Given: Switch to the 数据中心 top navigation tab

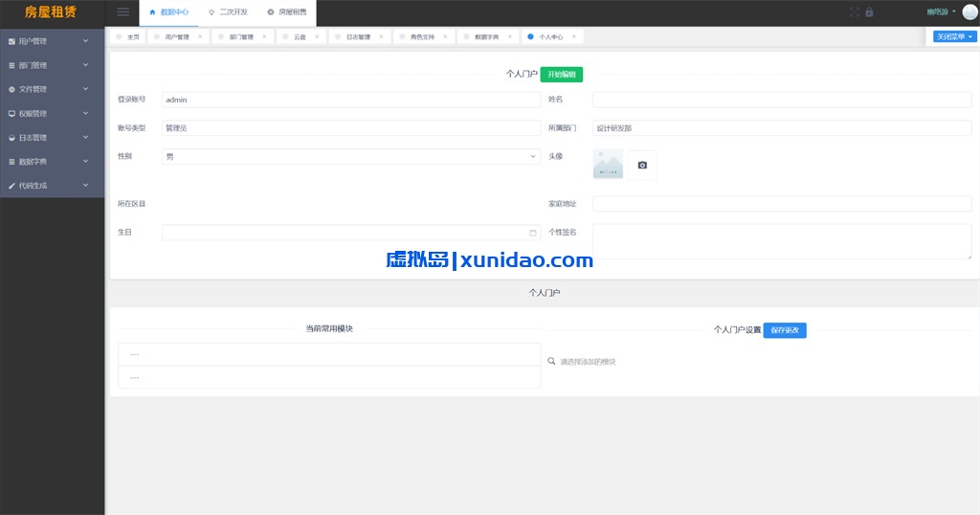Looking at the screenshot, I should click(x=168, y=12).
